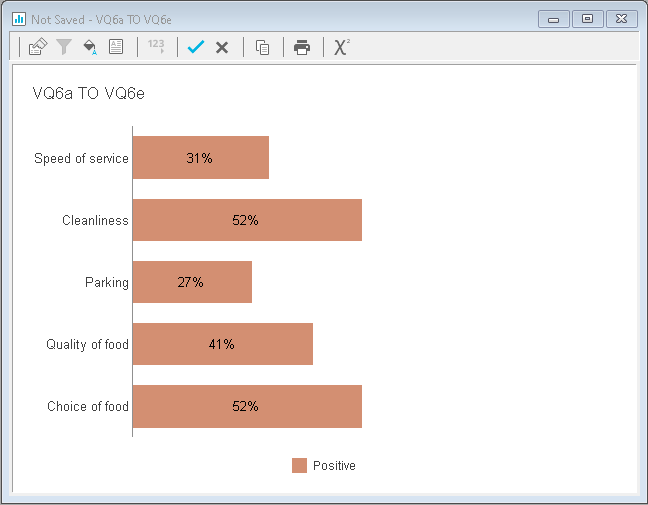Screen dimensions: 648x505
Task: Print the chart using printer icon
Action: click(302, 47)
